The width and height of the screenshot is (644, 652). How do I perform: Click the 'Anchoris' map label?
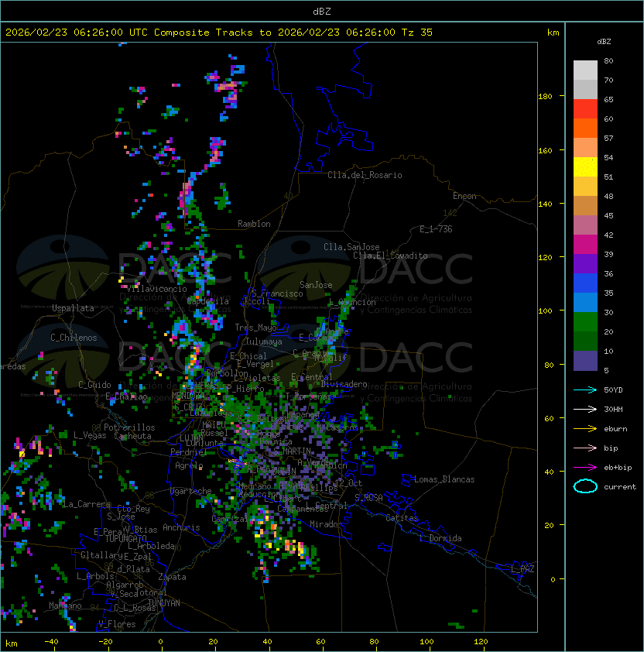181,527
